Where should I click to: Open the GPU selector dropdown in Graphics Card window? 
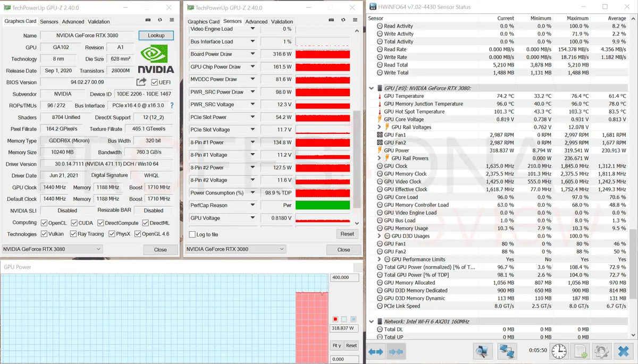coord(52,249)
